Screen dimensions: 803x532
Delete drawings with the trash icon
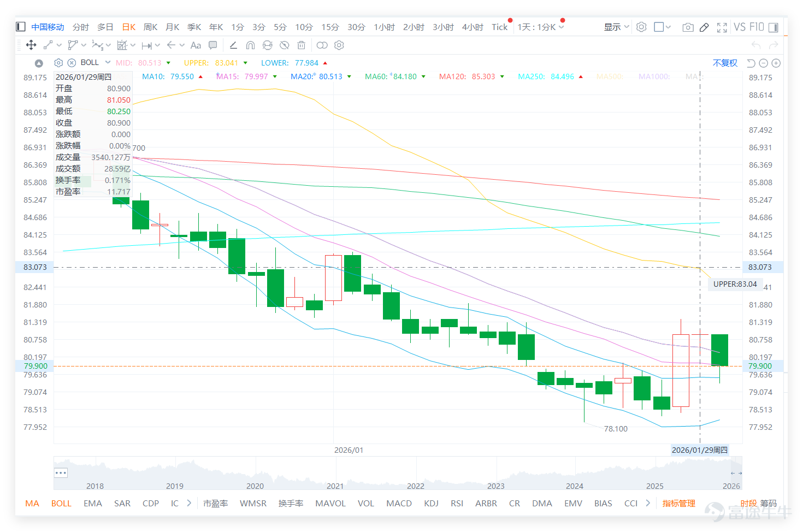(x=301, y=45)
